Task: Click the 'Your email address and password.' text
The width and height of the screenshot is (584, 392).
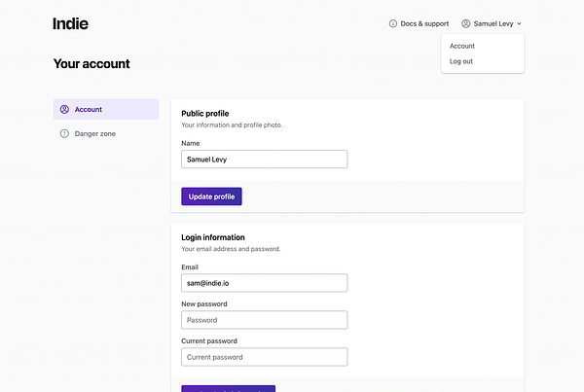Action: 231,249
